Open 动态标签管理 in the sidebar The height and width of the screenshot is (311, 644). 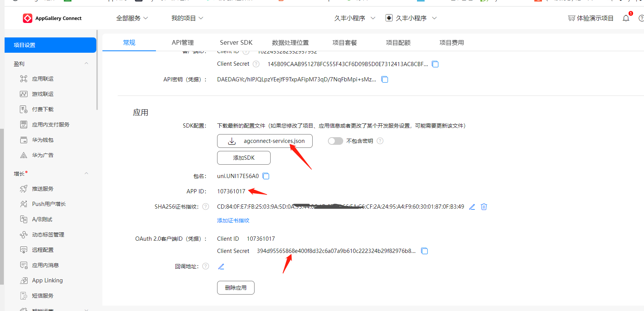[x=48, y=235]
